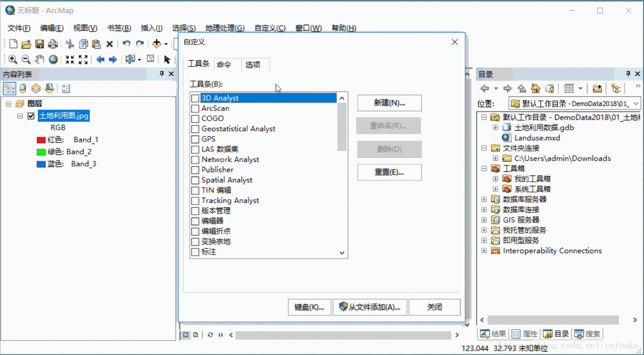This screenshot has height=355, width=644.
Task: Click Catalog Connect To Folder icon
Action: pos(597,88)
